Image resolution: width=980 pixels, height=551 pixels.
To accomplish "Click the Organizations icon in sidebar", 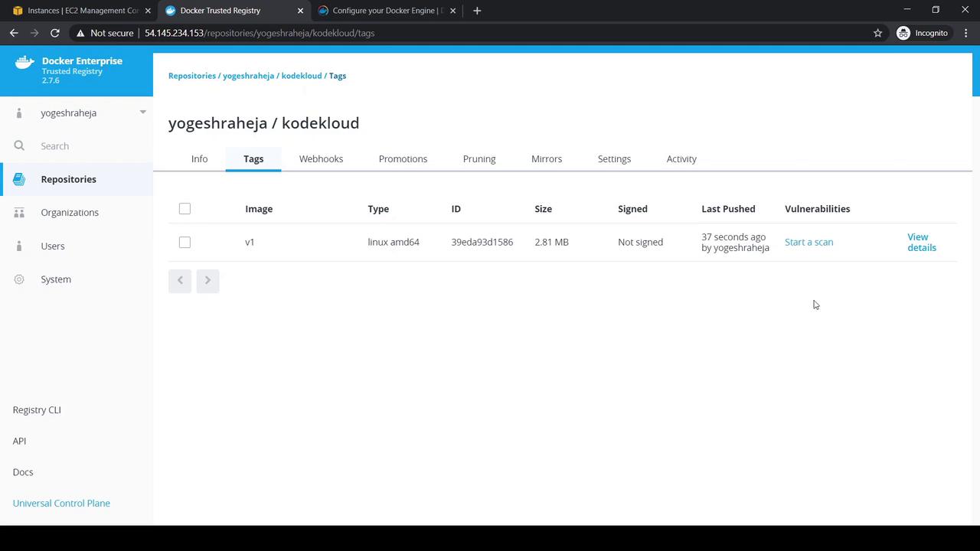I will click(19, 213).
